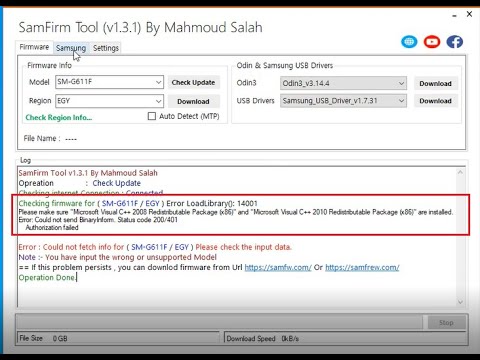480x360 pixels.
Task: Open the Settings tab
Action: 106,48
